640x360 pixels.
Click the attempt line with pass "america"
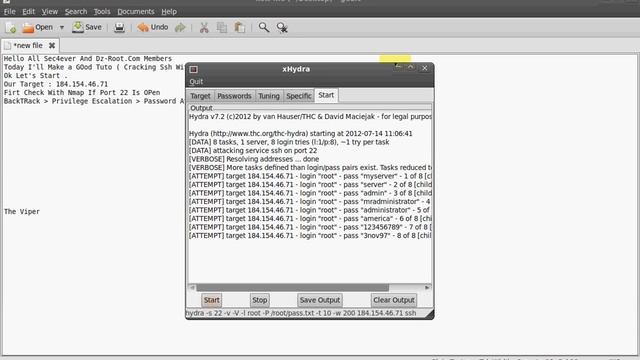[310, 219]
